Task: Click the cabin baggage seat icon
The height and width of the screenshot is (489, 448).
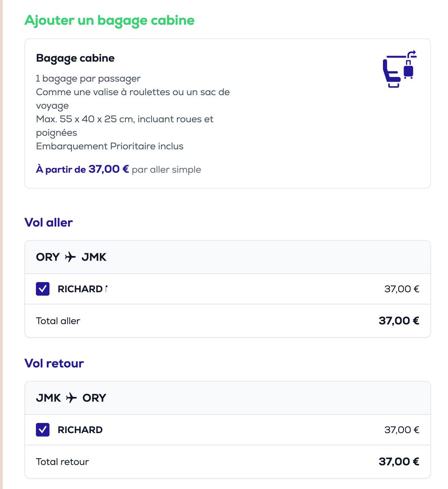Action: click(x=400, y=69)
